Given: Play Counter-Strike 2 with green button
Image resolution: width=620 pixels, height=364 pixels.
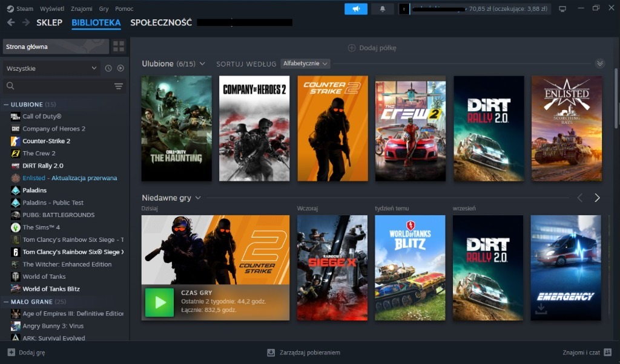Looking at the screenshot, I should pyautogui.click(x=159, y=302).
